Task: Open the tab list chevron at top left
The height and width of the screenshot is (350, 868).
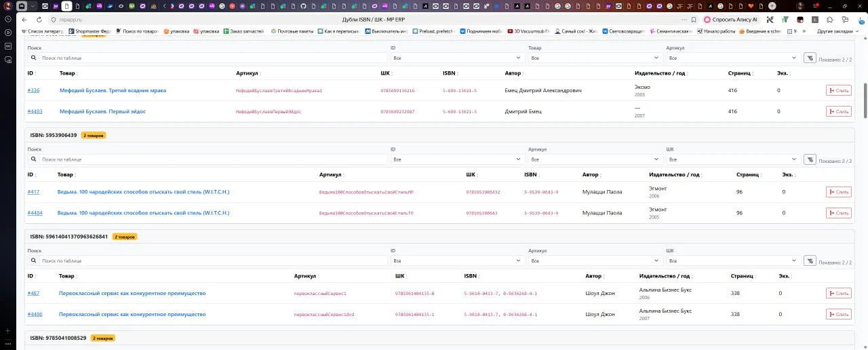Action: pos(32,6)
